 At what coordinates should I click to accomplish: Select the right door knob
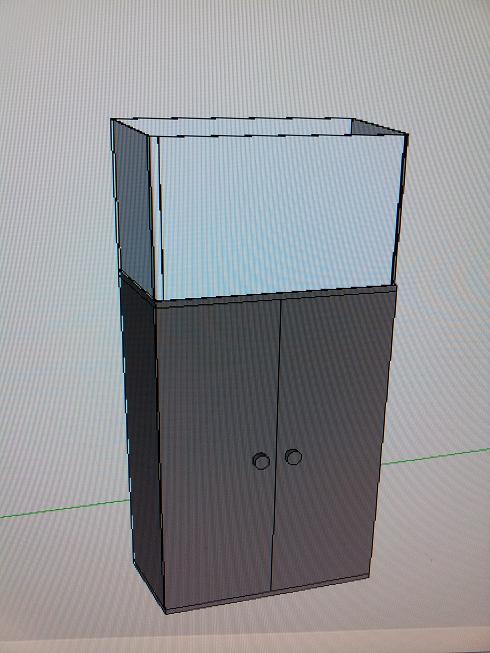tap(294, 457)
